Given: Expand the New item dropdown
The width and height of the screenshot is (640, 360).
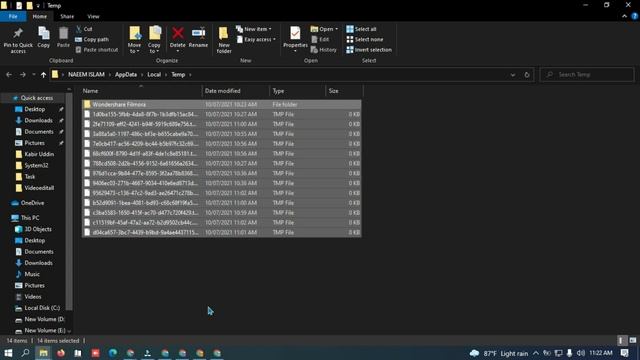Looking at the screenshot, I should (254, 29).
